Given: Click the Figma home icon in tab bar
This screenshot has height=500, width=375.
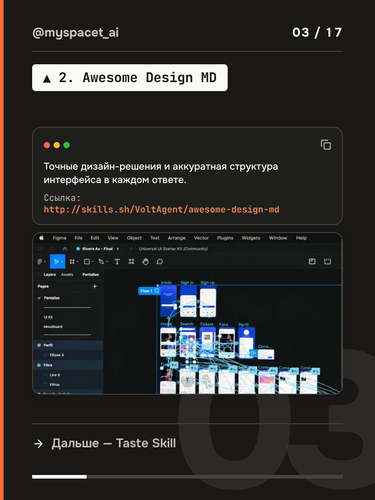Looking at the screenshot, I should pos(65,249).
